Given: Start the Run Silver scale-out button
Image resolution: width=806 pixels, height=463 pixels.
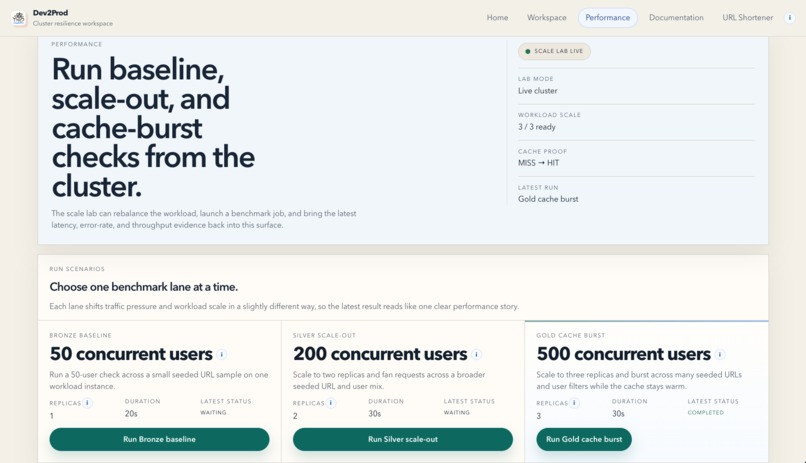Looking at the screenshot, I should point(403,439).
